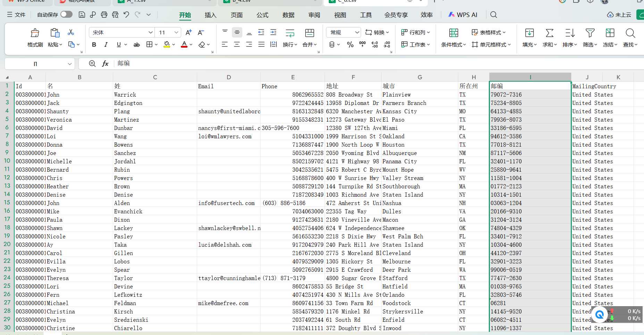Switch to the Review (审阅) tab
644x335 pixels.
click(314, 15)
